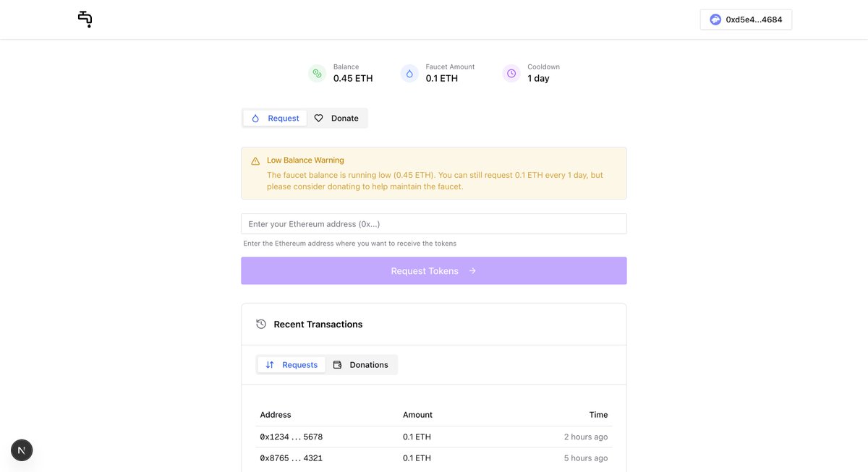Screen dimensions: 868x472
Task: Click the 1 day cooldown value
Action: click(538, 78)
